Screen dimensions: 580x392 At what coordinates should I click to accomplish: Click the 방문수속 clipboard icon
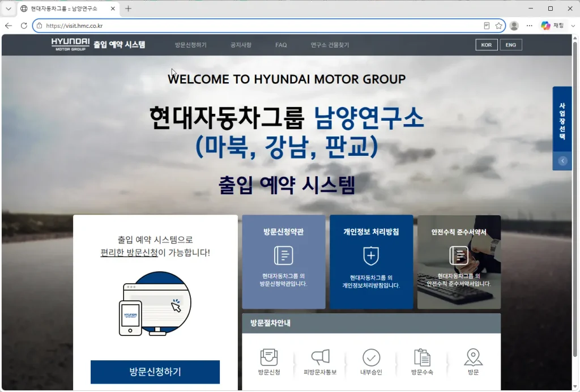coord(422,357)
